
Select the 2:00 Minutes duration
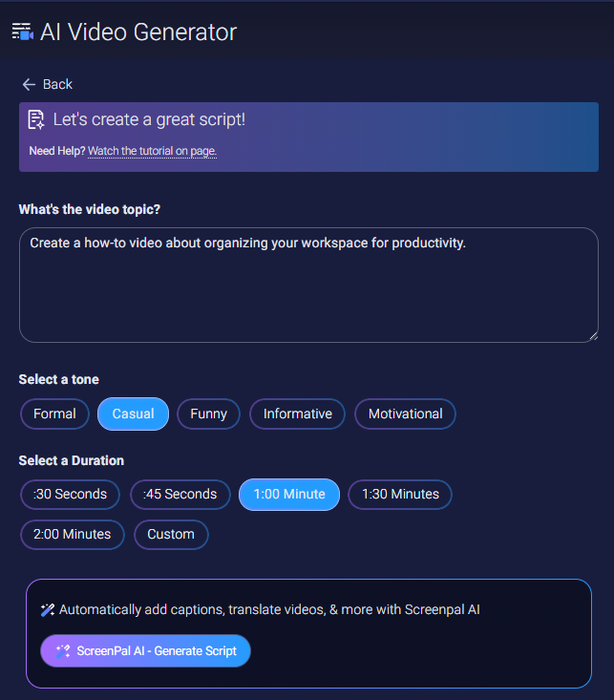[72, 534]
